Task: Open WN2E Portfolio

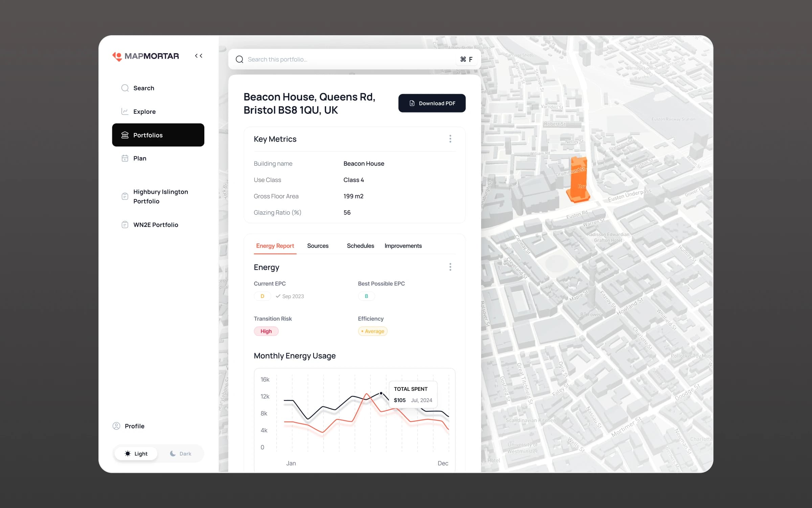Action: coord(158,225)
